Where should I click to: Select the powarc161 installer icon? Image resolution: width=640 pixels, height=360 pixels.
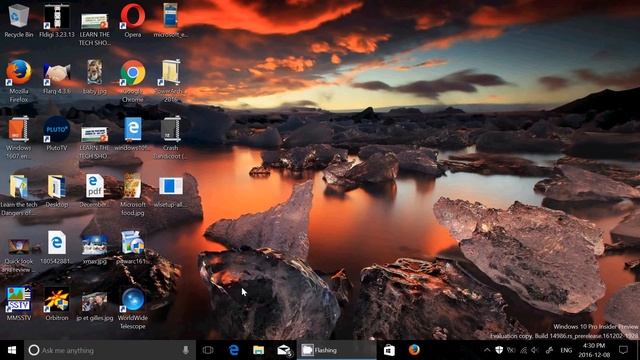[x=133, y=248]
